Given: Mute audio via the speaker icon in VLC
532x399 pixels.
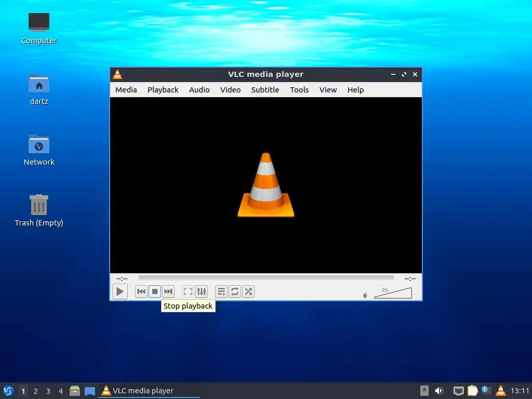Looking at the screenshot, I should (365, 296).
